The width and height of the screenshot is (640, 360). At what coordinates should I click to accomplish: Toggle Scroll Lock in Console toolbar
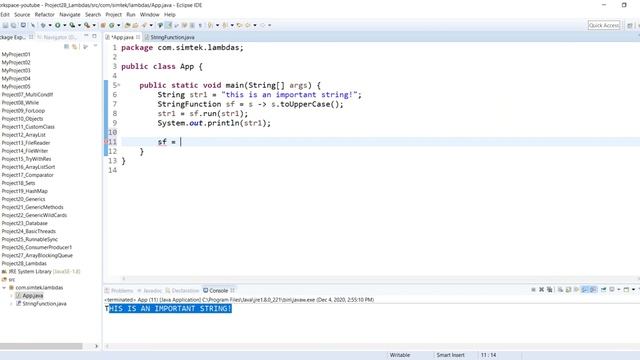569,290
